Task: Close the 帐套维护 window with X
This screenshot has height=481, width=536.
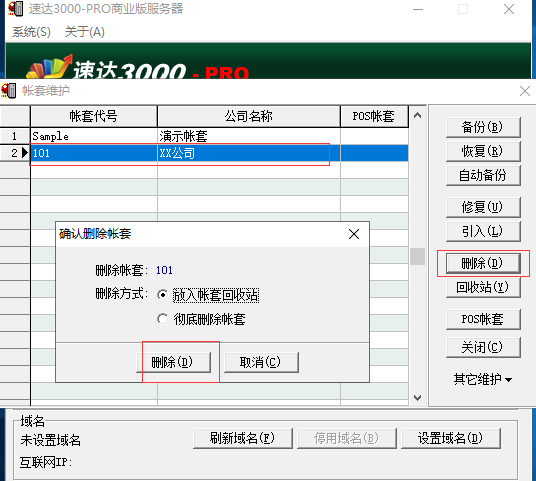Action: [524, 91]
